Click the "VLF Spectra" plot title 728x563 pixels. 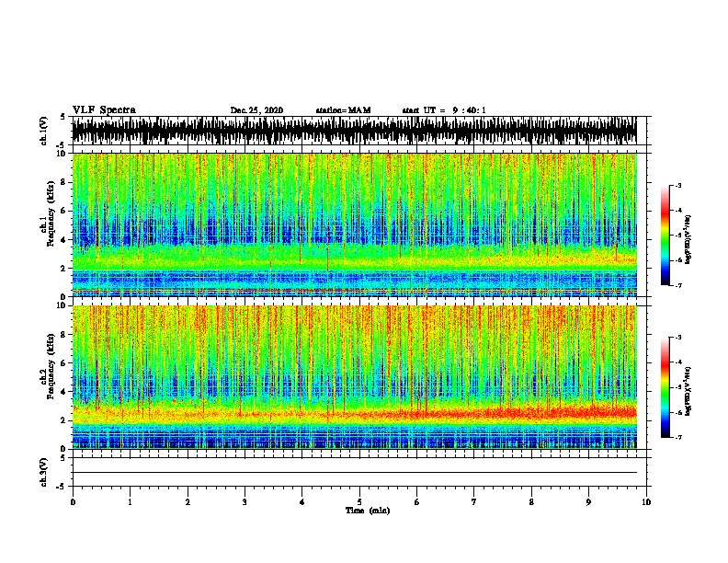[104, 109]
